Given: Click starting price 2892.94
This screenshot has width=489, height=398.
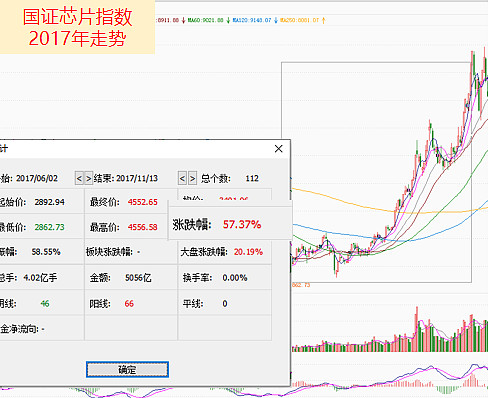Looking at the screenshot, I should click(x=49, y=202).
